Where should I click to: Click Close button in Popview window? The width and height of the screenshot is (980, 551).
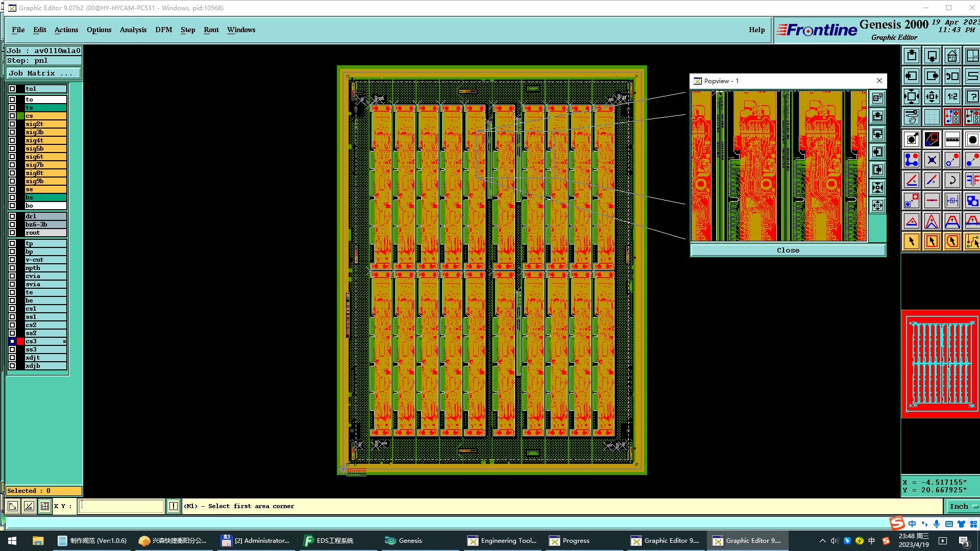pos(788,250)
